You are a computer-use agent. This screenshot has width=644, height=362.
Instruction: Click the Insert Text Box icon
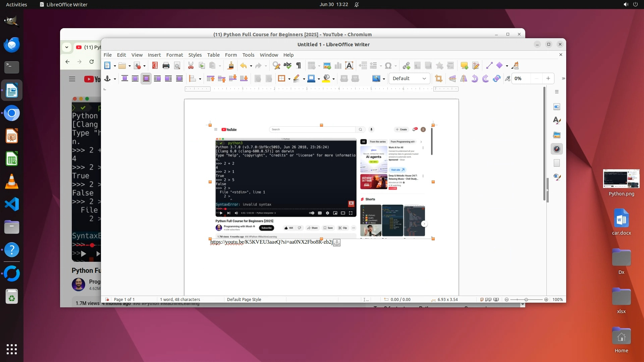coord(349,66)
